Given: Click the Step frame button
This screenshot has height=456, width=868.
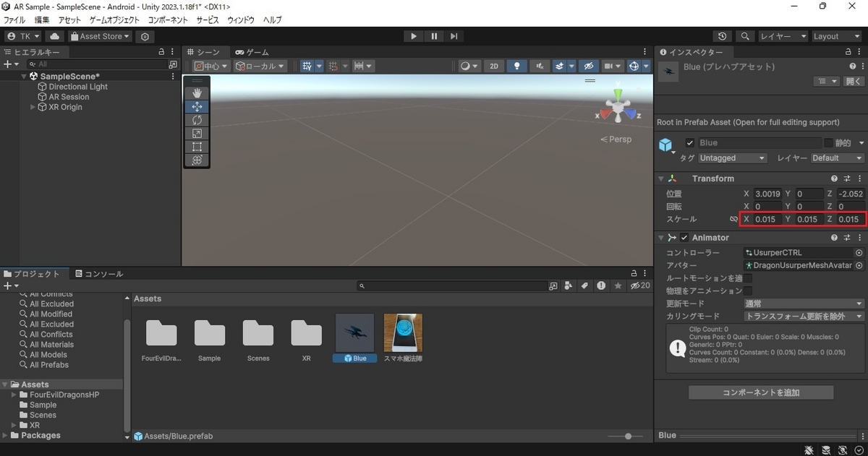Looking at the screenshot, I should [x=454, y=36].
